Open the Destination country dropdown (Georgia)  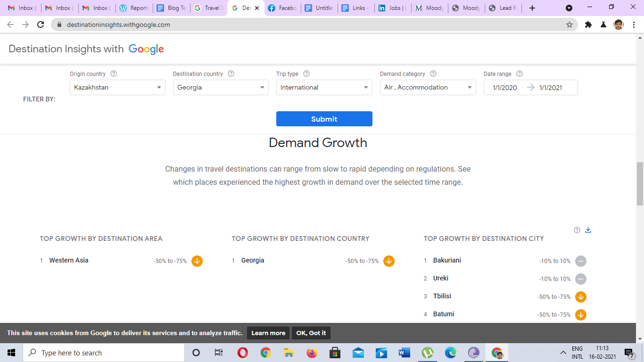221,88
